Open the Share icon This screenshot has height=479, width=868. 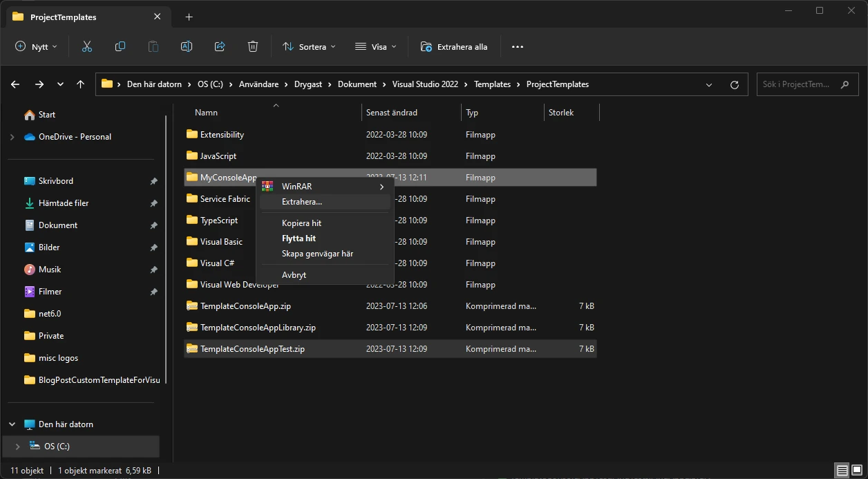point(219,46)
